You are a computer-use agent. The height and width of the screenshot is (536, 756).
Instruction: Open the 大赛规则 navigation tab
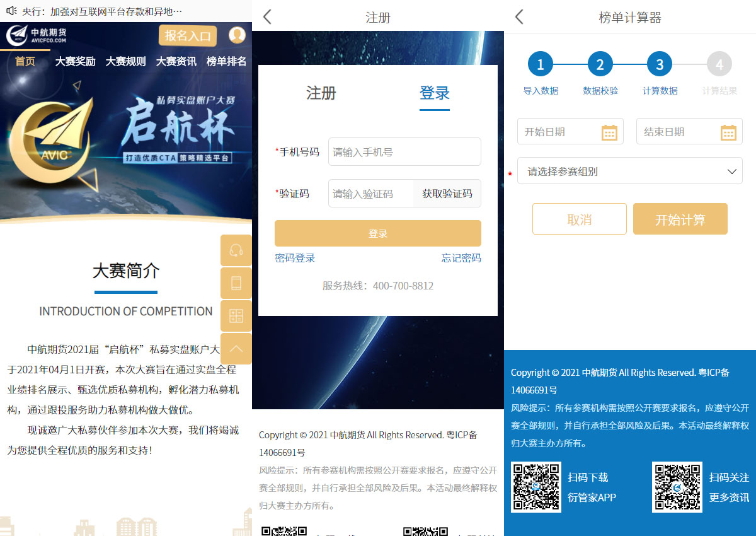(x=125, y=61)
